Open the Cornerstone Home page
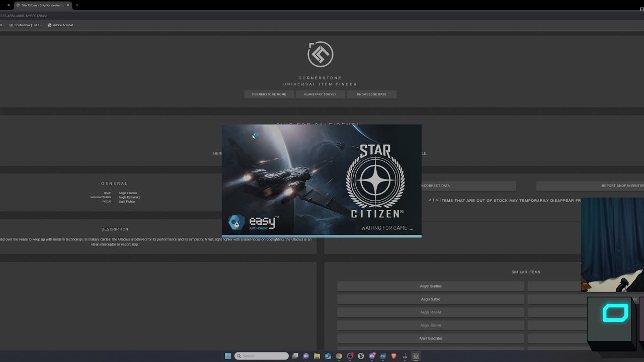This screenshot has width=644, height=362. point(269,94)
